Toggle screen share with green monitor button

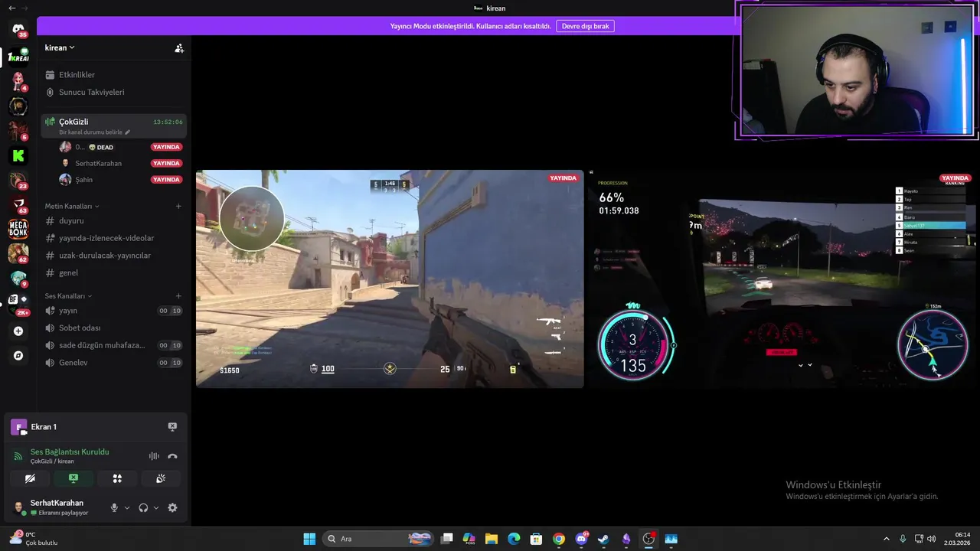tap(73, 478)
